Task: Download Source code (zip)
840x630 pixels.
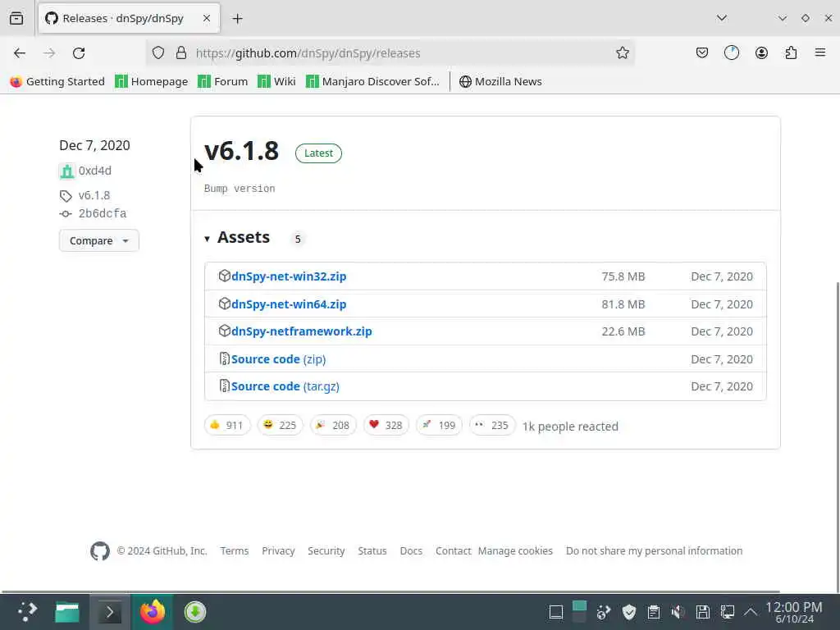Action: tap(279, 359)
